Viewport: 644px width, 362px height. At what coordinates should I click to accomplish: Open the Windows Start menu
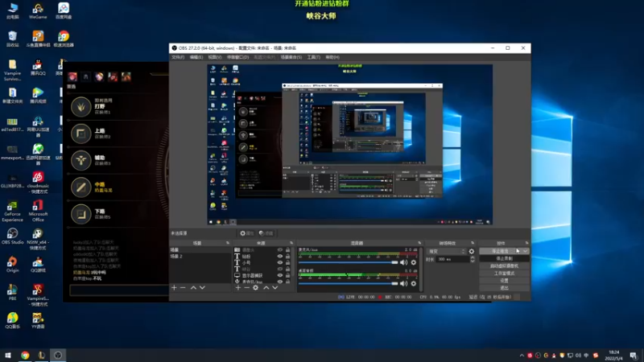[8, 356]
